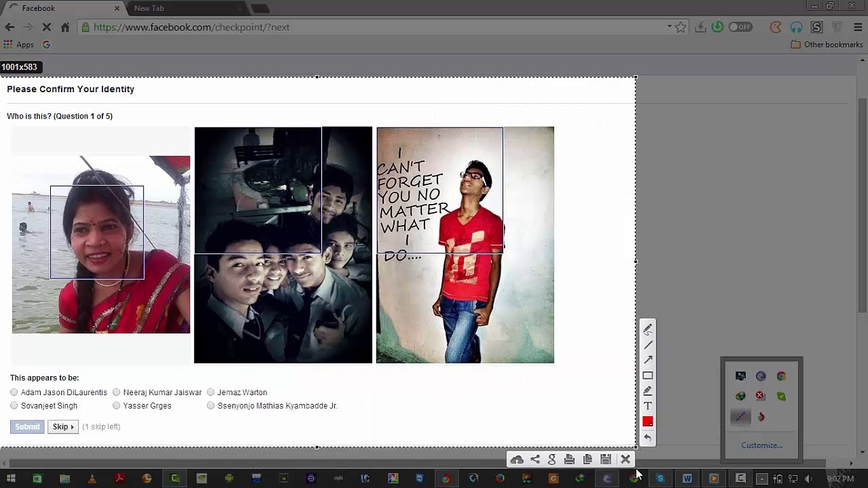This screenshot has height=488, width=868.
Task: Select the Lightshot pencil drawing tool
Action: (648, 329)
